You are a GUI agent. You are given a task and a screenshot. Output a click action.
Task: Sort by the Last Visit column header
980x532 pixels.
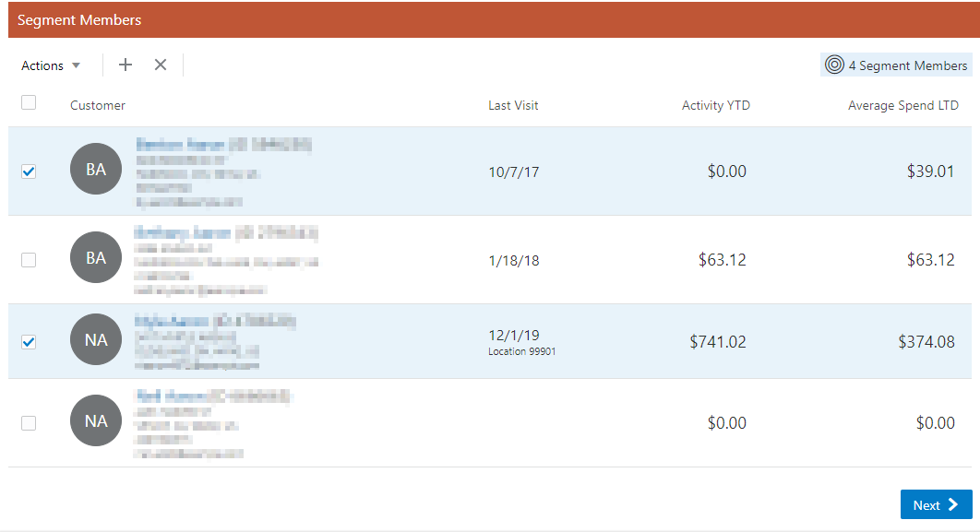click(x=513, y=105)
